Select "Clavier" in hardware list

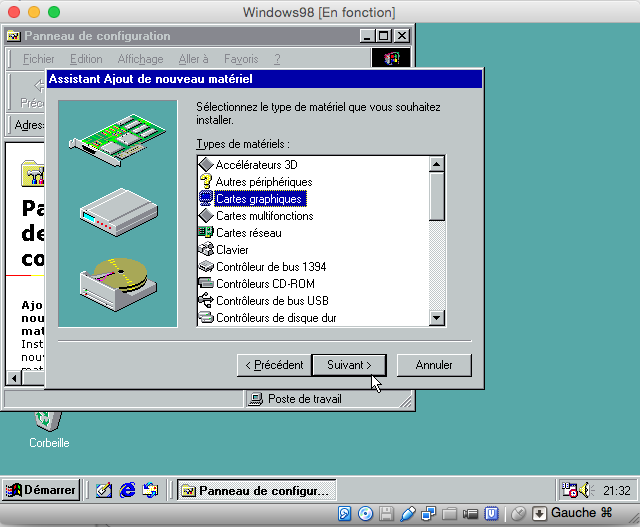(x=232, y=250)
